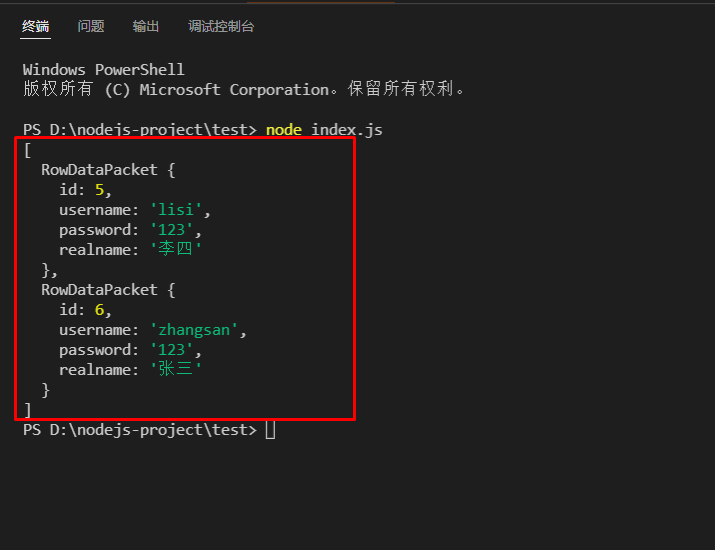Click the Microsoft Corporation copyright line
The width and height of the screenshot is (715, 550).
(x=244, y=89)
